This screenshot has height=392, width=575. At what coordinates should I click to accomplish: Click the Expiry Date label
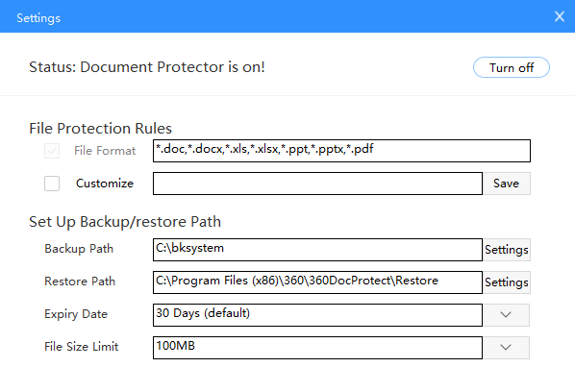[x=76, y=314]
